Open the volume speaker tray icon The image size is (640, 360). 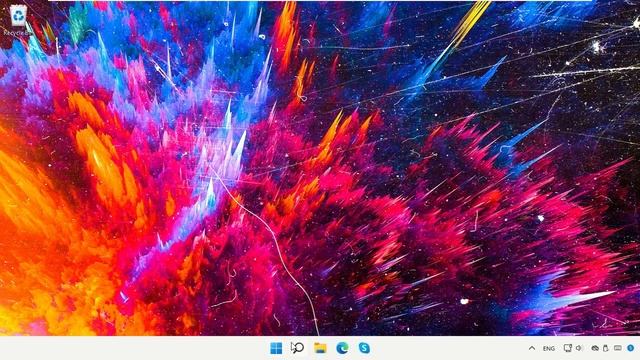tap(579, 348)
